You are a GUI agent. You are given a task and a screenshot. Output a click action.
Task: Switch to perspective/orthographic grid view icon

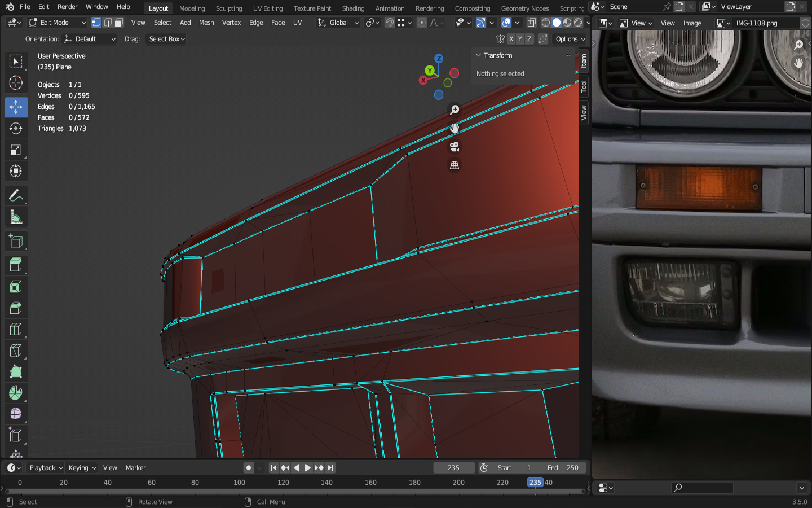454,165
